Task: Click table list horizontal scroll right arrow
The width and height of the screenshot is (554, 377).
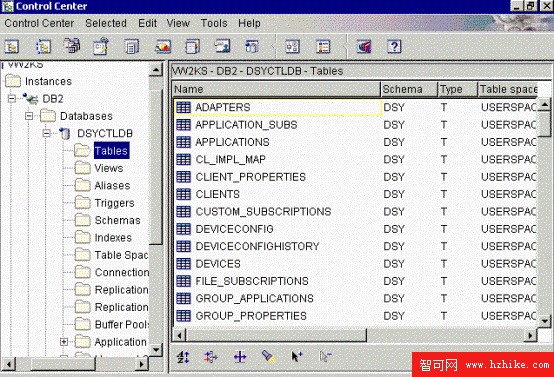Action: coord(531,335)
